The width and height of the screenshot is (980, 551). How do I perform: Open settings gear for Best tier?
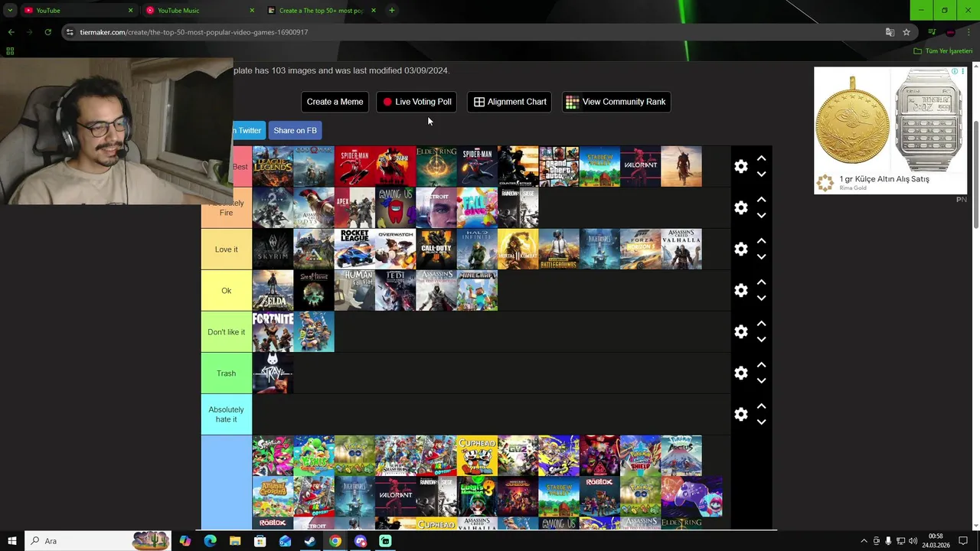pyautogui.click(x=740, y=166)
